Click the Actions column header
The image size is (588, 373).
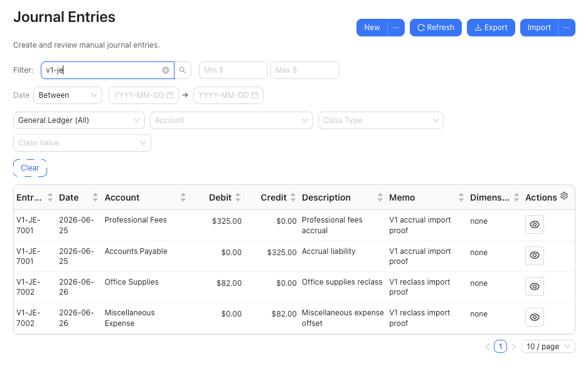pyautogui.click(x=541, y=197)
